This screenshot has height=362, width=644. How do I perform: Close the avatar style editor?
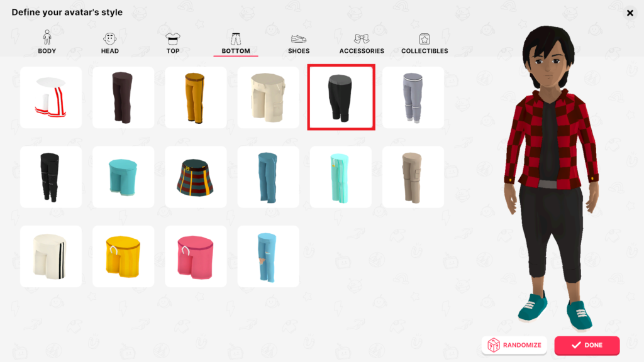(630, 13)
